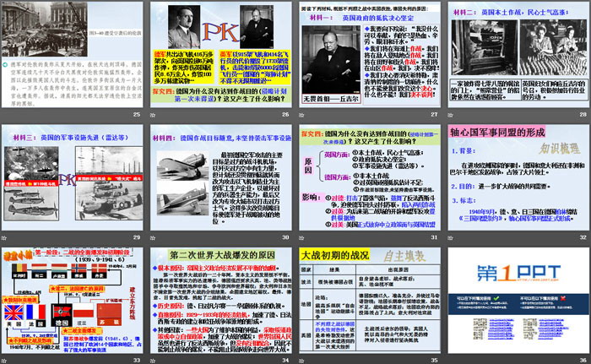Click slide number 35 label

(434, 361)
